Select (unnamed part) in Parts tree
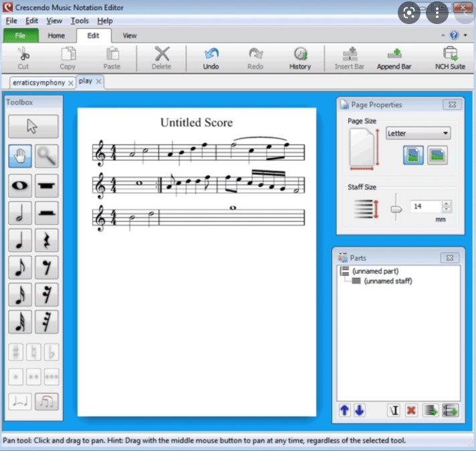476x451 pixels. click(375, 271)
